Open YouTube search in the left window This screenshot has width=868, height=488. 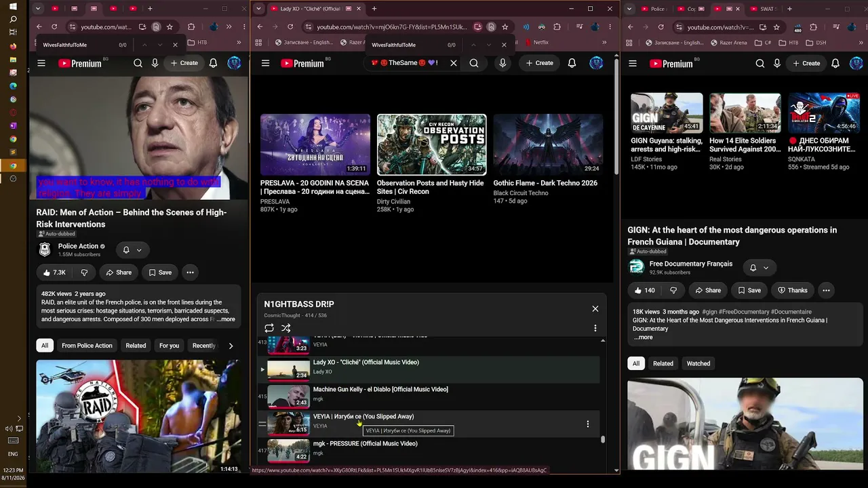[x=138, y=63]
